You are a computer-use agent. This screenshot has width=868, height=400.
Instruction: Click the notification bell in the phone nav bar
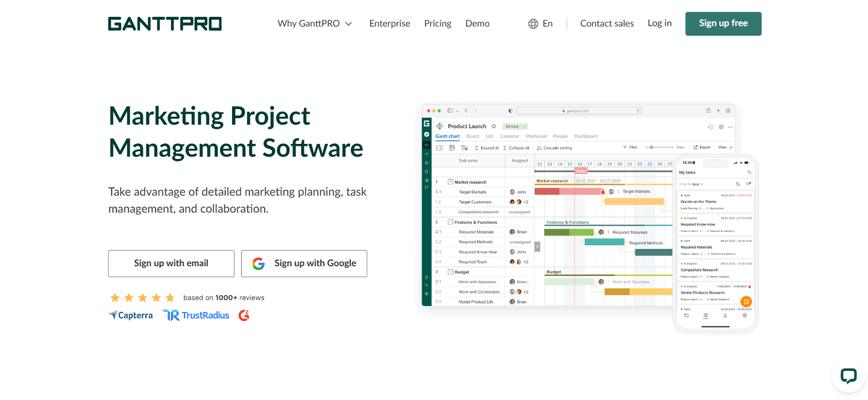pyautogui.click(x=725, y=316)
